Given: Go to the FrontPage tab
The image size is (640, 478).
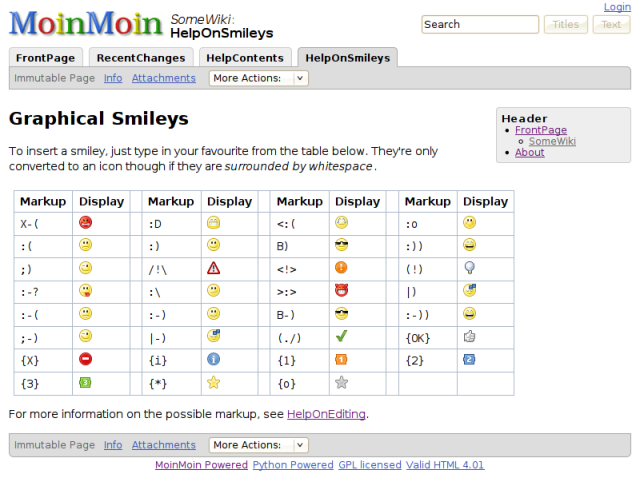Looking at the screenshot, I should tap(45, 58).
